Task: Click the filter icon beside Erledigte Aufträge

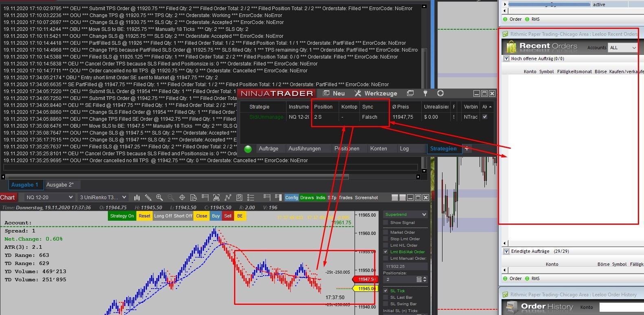Action: click(x=506, y=251)
